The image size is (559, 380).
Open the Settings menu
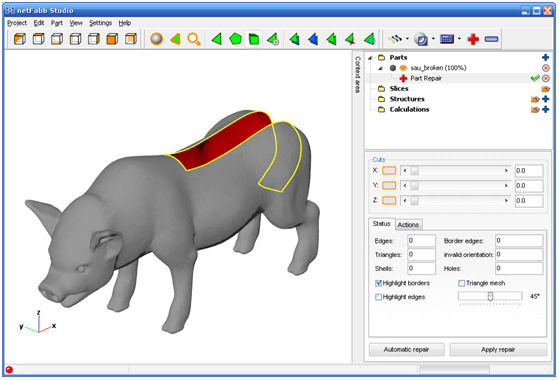(100, 23)
